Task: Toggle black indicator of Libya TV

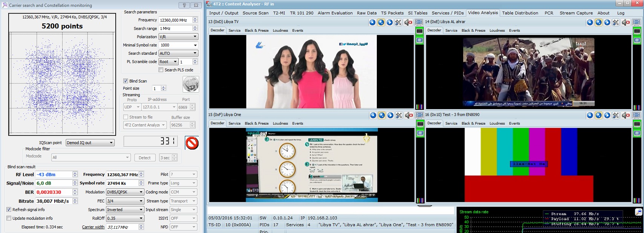Action: click(x=419, y=31)
